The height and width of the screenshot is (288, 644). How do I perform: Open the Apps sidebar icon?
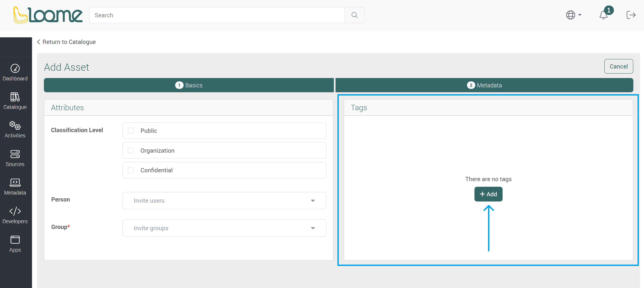(15, 240)
